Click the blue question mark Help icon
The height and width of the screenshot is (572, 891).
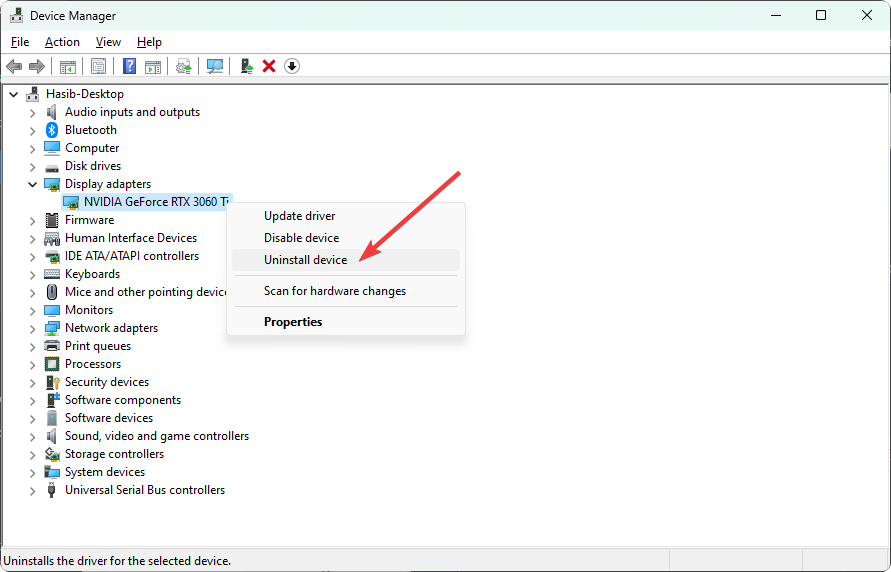[129, 66]
